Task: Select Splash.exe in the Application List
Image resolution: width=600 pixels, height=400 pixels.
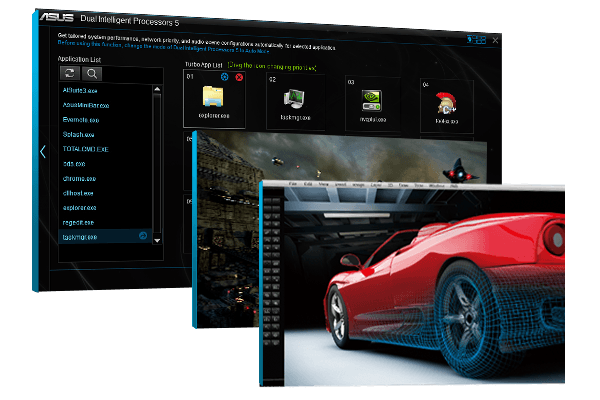Action: point(78,134)
